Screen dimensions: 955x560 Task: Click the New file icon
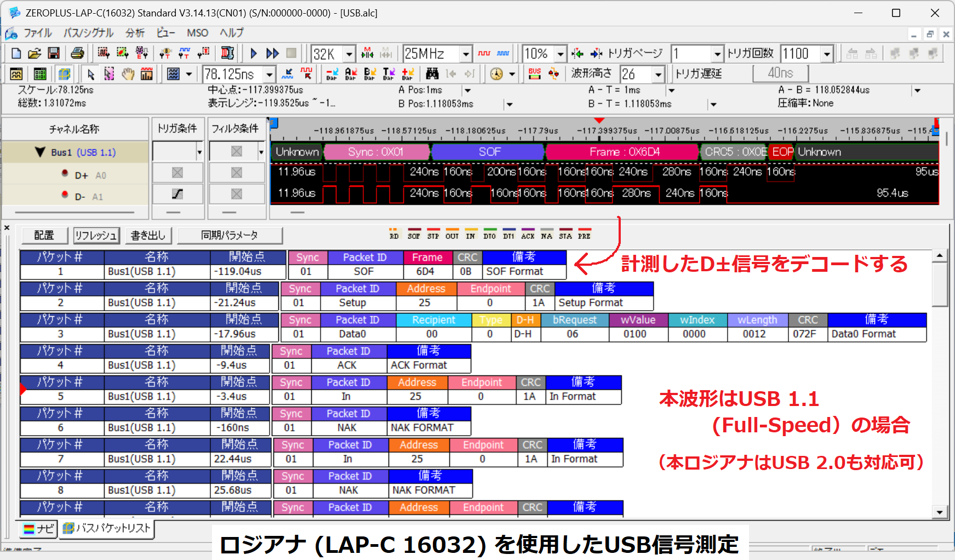pyautogui.click(x=16, y=53)
